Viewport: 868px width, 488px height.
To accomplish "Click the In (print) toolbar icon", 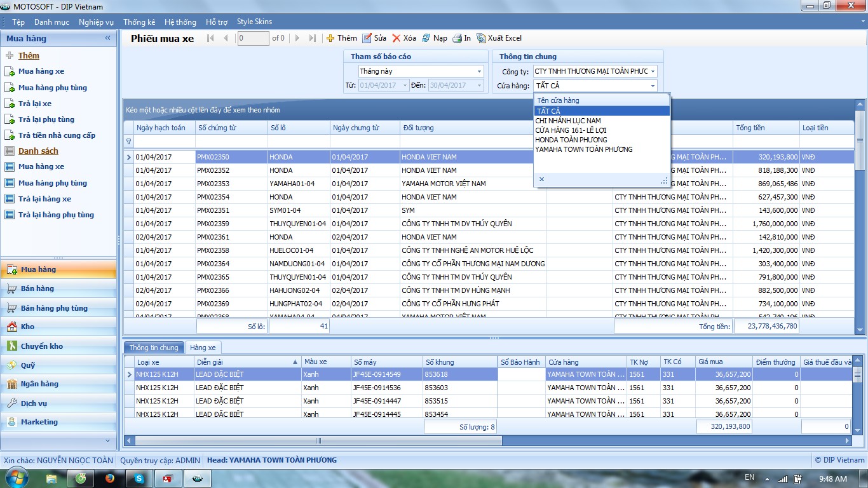I will (x=457, y=38).
